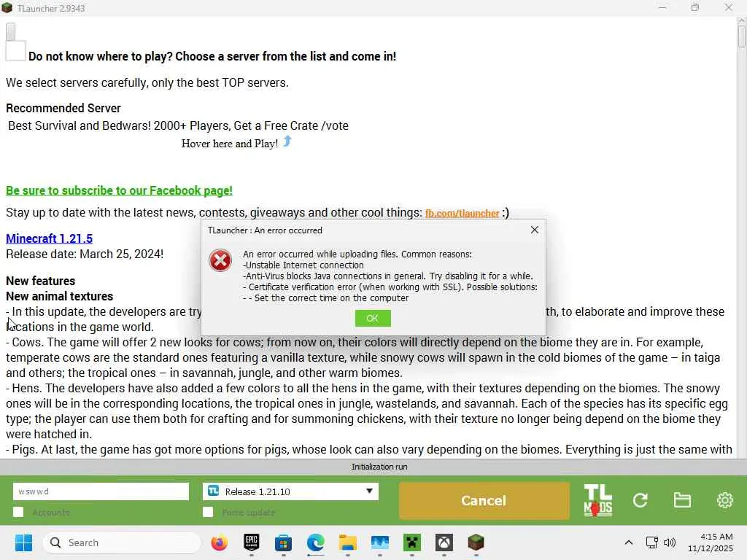Enable the Force update checkbox
This screenshot has width=747, height=560.
208,513
